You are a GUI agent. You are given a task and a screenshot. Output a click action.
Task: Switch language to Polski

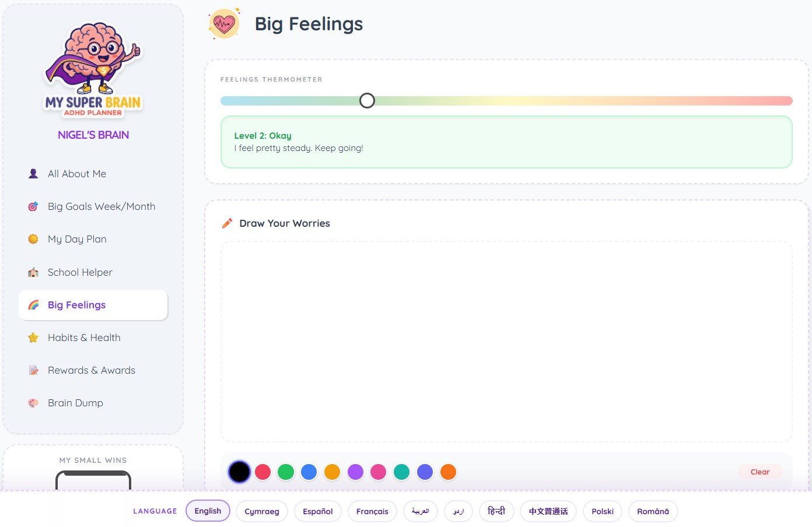pos(603,511)
